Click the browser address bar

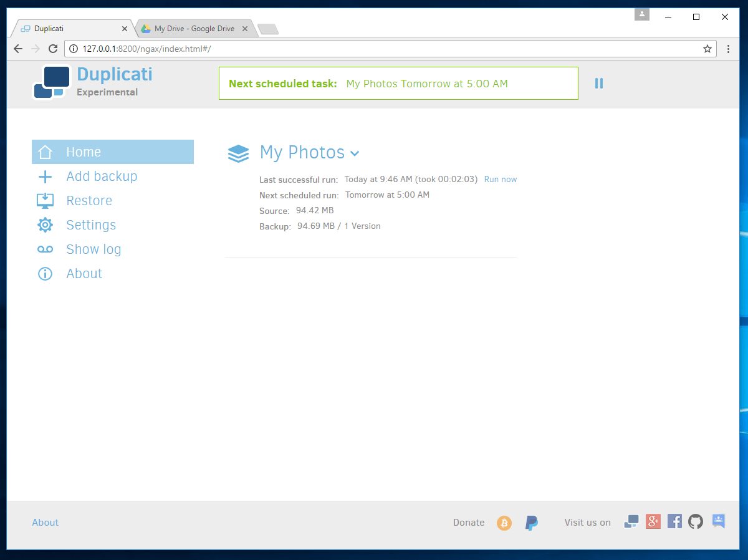pyautogui.click(x=374, y=49)
